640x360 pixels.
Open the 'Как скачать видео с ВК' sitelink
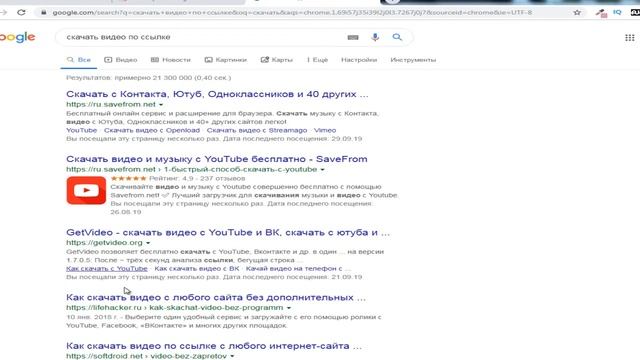(197, 269)
